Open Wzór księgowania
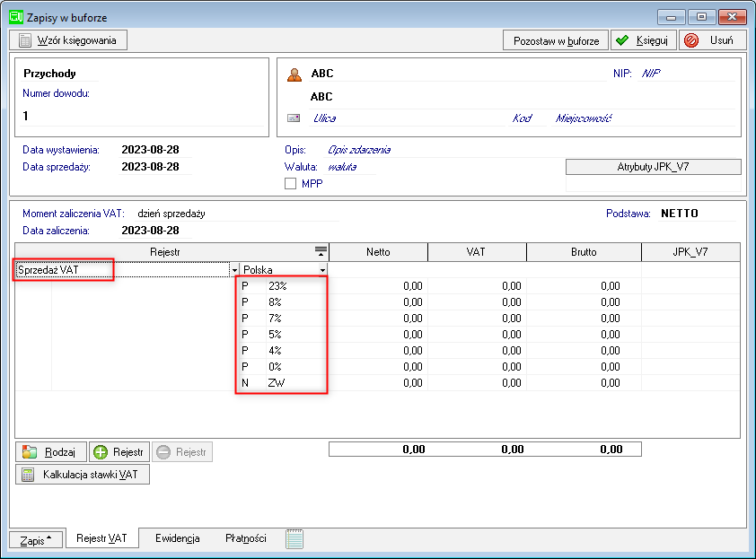 point(68,40)
